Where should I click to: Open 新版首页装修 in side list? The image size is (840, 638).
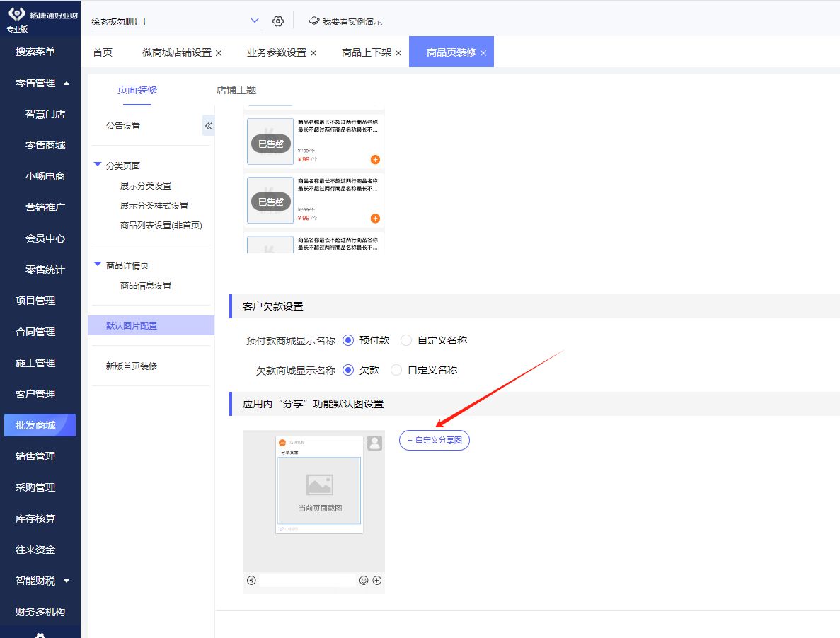132,366
